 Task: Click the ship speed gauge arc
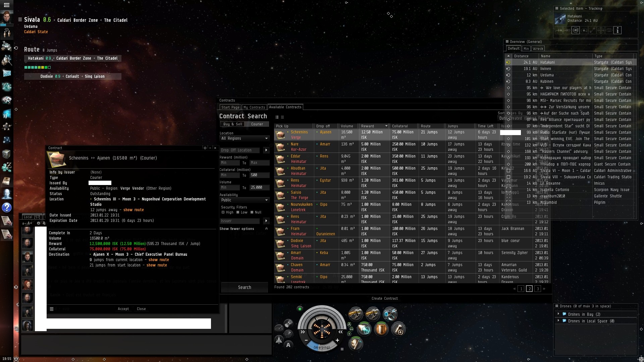coord(322,347)
